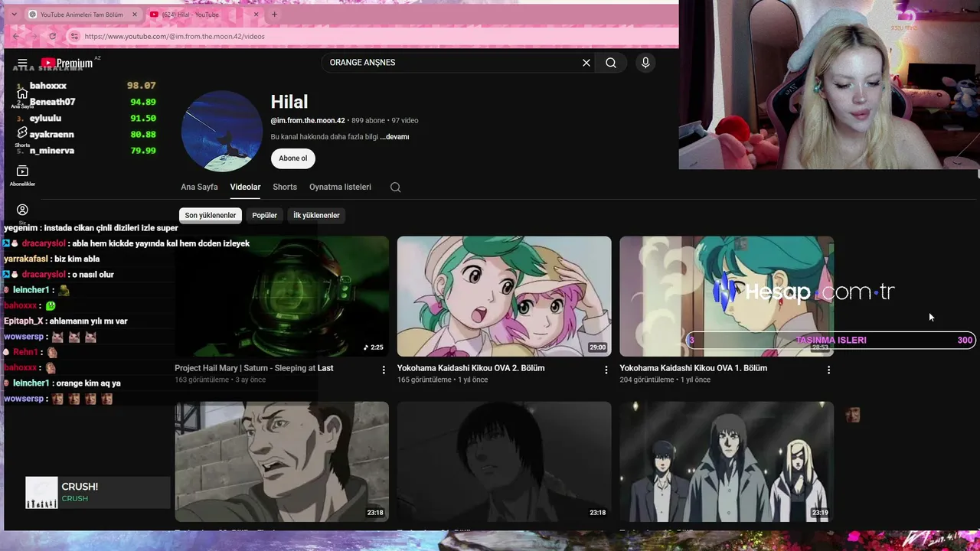Search within the Hilal channel

tap(395, 187)
